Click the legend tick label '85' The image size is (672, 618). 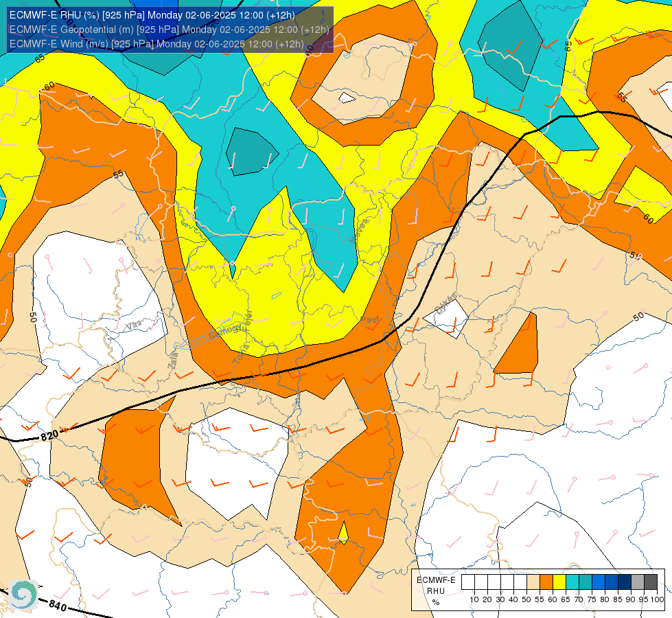(618, 599)
